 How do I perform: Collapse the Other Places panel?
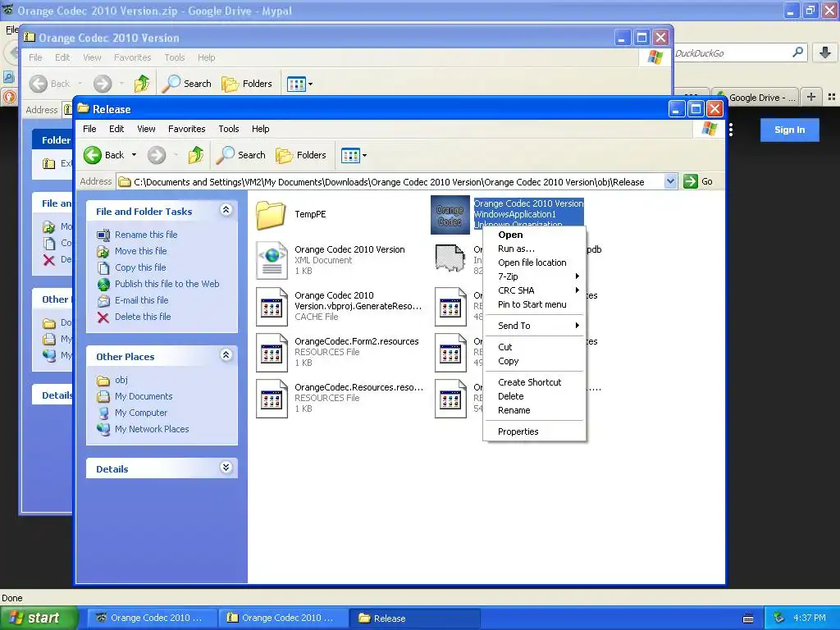coord(226,355)
